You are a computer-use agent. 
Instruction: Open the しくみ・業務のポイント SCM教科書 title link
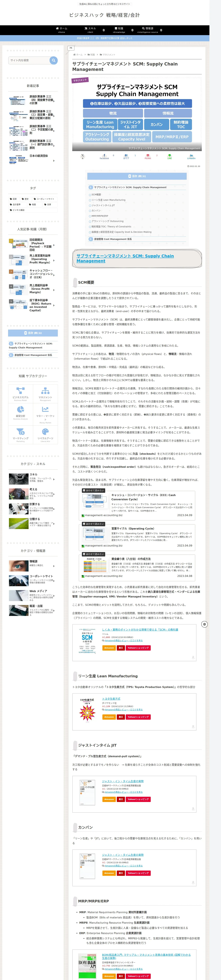[x=140, y=630]
